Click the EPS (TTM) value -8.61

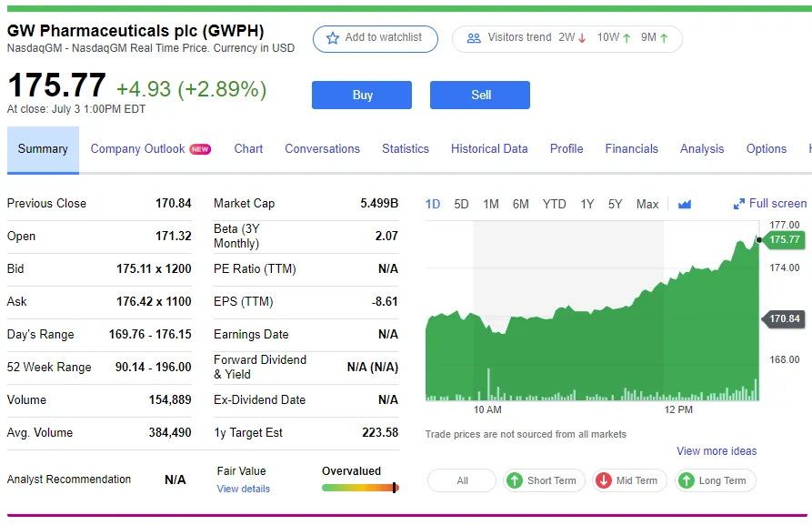(x=385, y=301)
